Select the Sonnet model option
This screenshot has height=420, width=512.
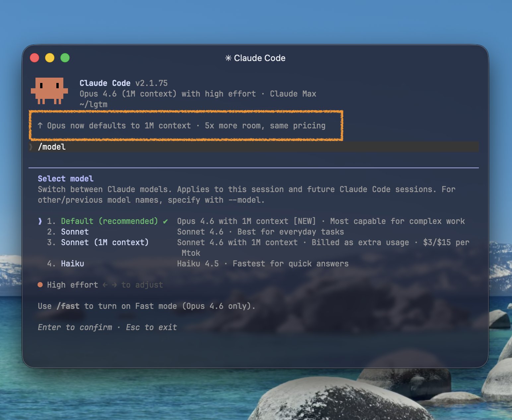[x=75, y=232]
